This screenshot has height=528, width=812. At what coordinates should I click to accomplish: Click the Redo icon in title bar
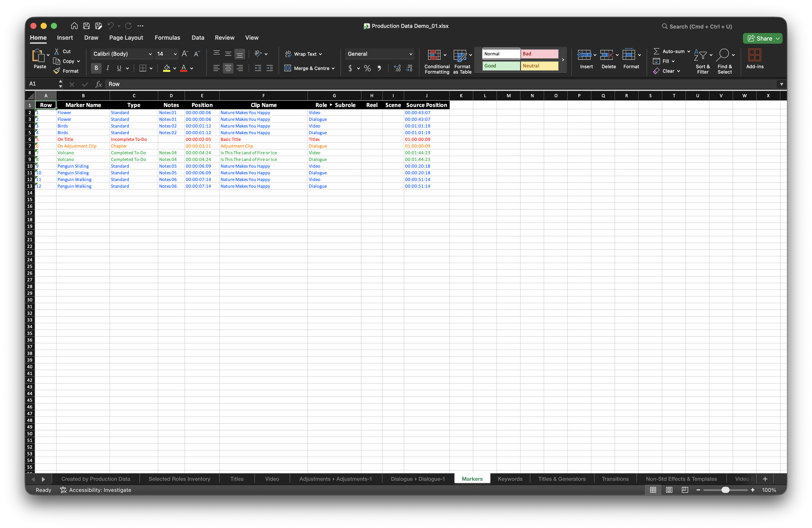coord(128,26)
